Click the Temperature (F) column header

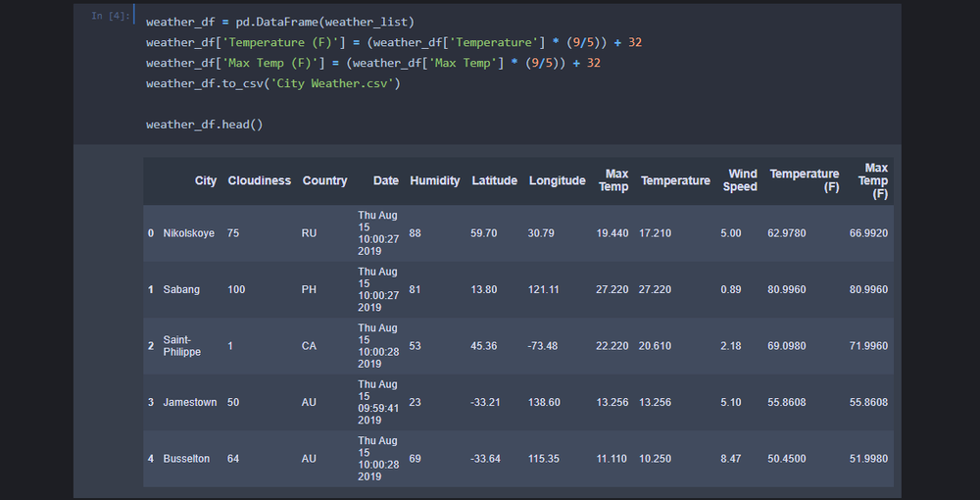point(805,180)
